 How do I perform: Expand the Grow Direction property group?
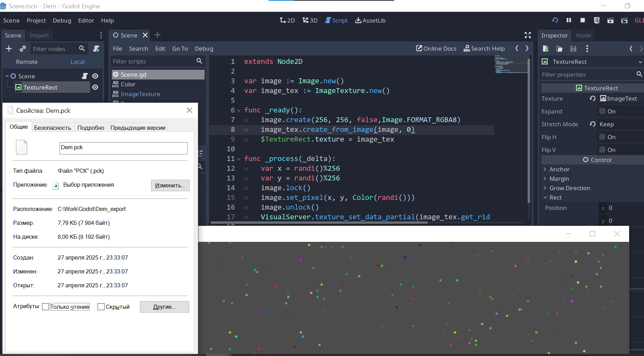coord(545,188)
